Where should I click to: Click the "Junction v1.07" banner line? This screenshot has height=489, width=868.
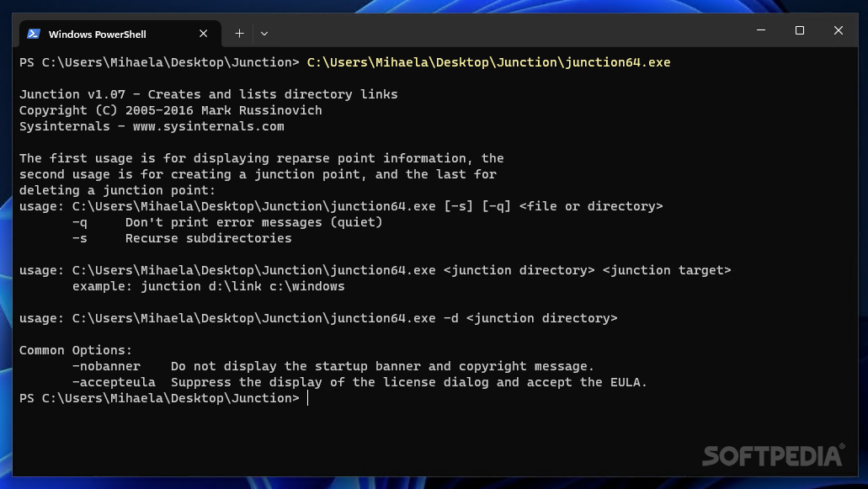click(208, 94)
